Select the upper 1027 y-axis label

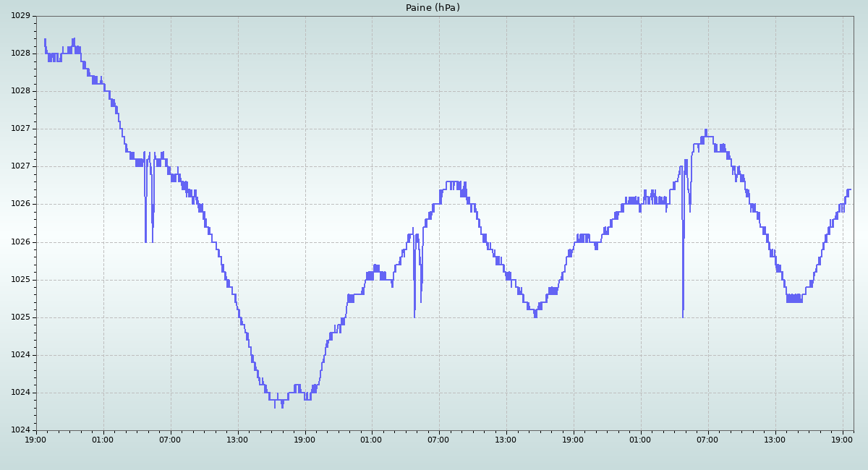click(x=20, y=129)
